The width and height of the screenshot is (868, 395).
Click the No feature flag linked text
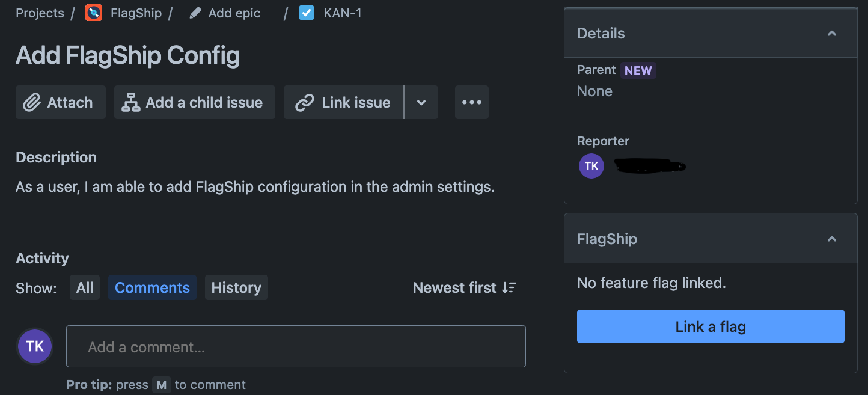point(652,283)
